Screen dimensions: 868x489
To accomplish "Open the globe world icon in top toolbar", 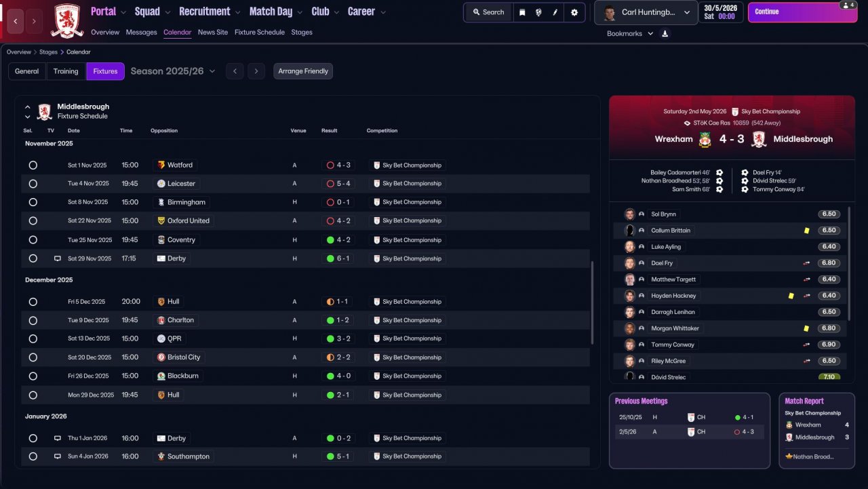I will point(538,12).
